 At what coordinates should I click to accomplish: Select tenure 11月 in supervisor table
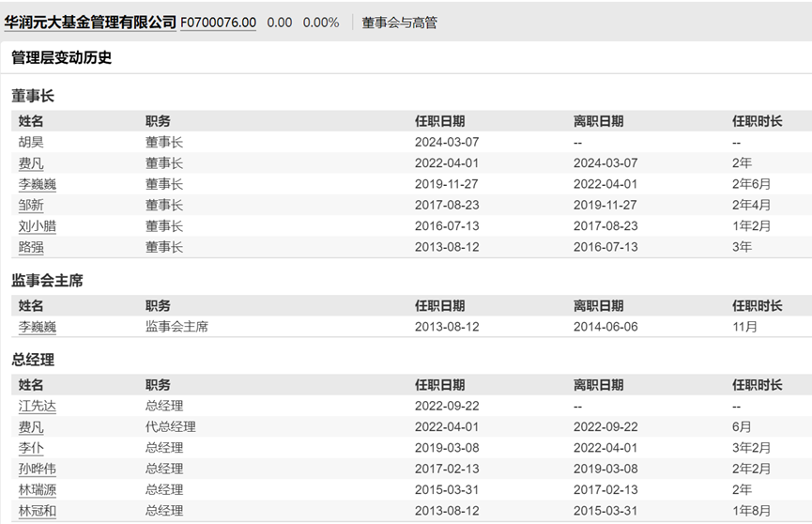click(x=744, y=327)
